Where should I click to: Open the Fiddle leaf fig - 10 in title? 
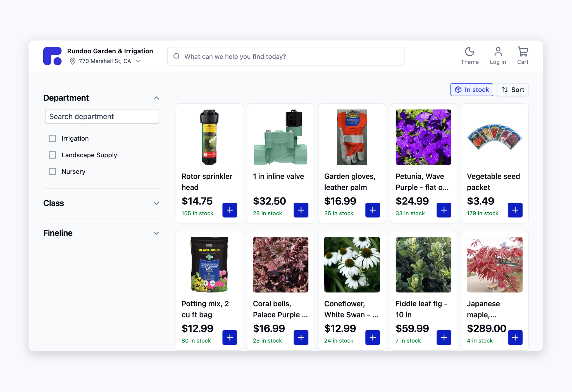point(421,309)
